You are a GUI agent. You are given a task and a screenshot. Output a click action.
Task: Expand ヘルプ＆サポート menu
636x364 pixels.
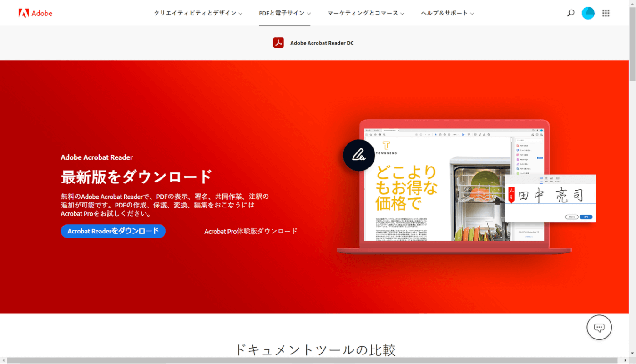pyautogui.click(x=447, y=13)
